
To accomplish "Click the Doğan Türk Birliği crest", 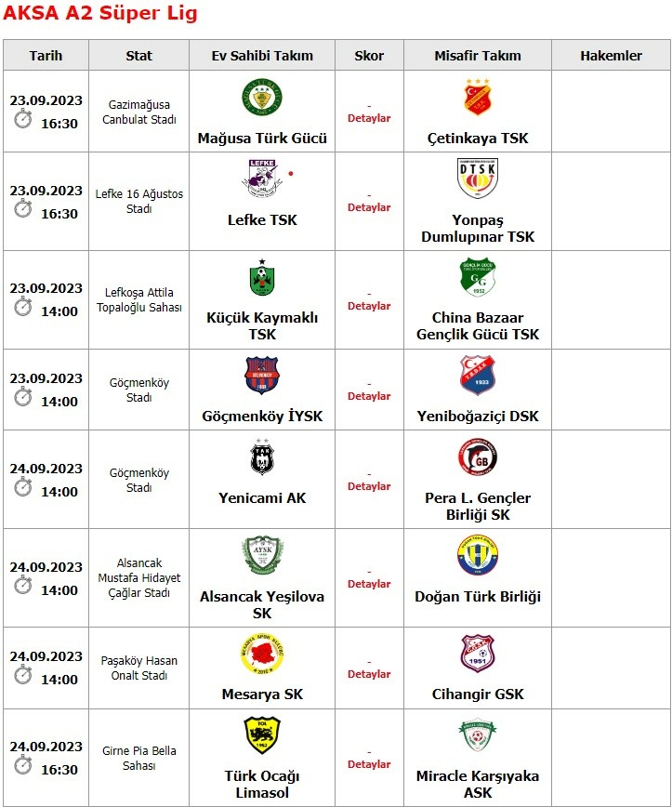I will point(478,556).
